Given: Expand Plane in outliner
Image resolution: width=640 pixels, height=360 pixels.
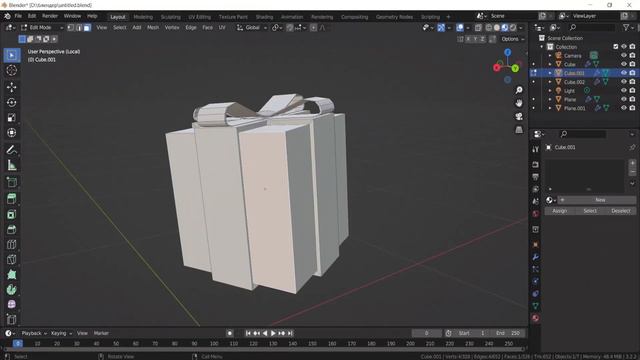Looking at the screenshot, I should [550, 99].
